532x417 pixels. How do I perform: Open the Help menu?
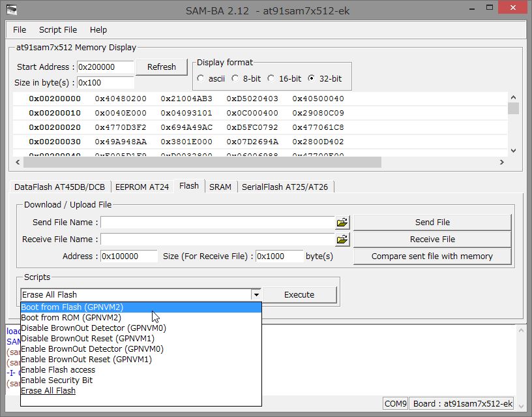click(x=98, y=30)
